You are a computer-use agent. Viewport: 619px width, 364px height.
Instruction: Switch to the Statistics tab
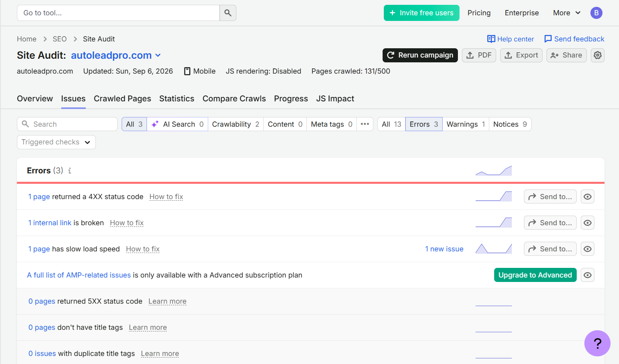pos(177,99)
